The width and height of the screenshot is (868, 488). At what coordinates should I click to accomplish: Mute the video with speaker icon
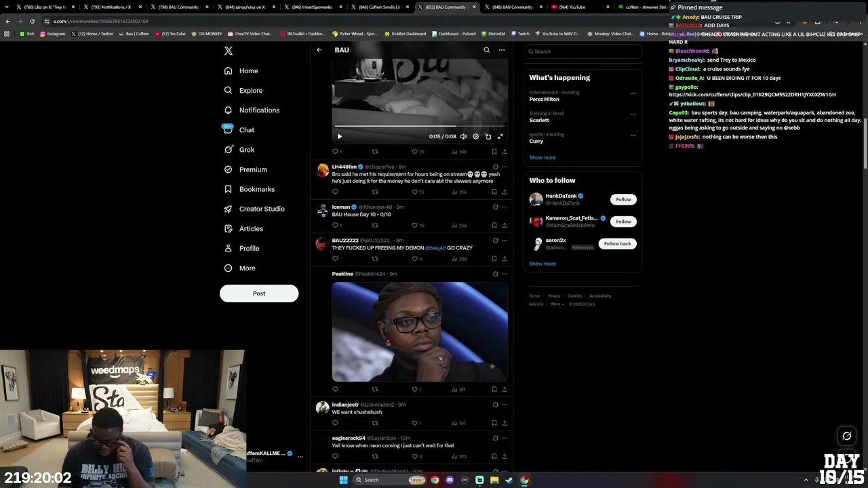(463, 136)
